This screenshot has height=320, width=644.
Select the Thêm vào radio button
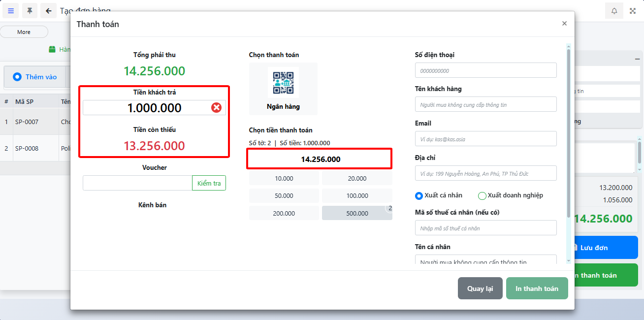click(17, 77)
